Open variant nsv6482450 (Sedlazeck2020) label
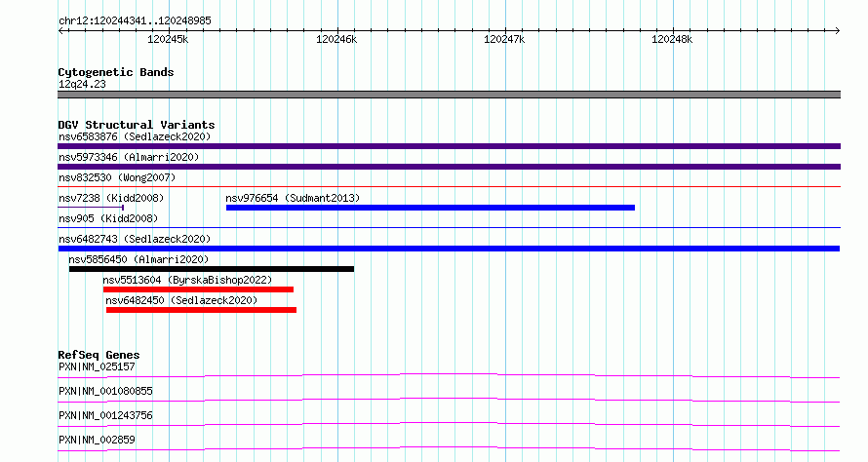This screenshot has height=462, width=868. point(181,300)
